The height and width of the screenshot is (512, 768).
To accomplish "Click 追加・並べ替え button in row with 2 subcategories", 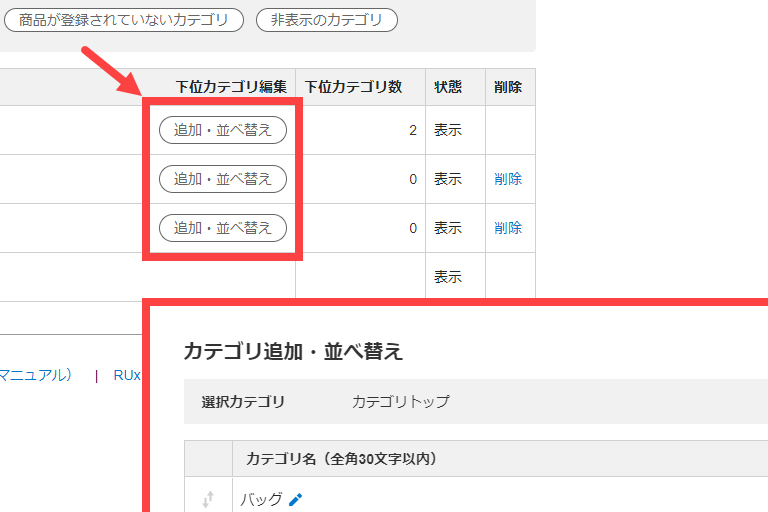I will (x=223, y=130).
